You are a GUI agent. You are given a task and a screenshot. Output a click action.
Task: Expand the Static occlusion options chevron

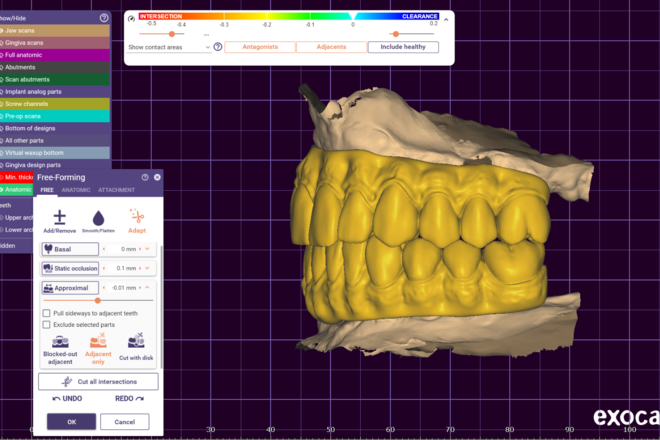(x=147, y=268)
